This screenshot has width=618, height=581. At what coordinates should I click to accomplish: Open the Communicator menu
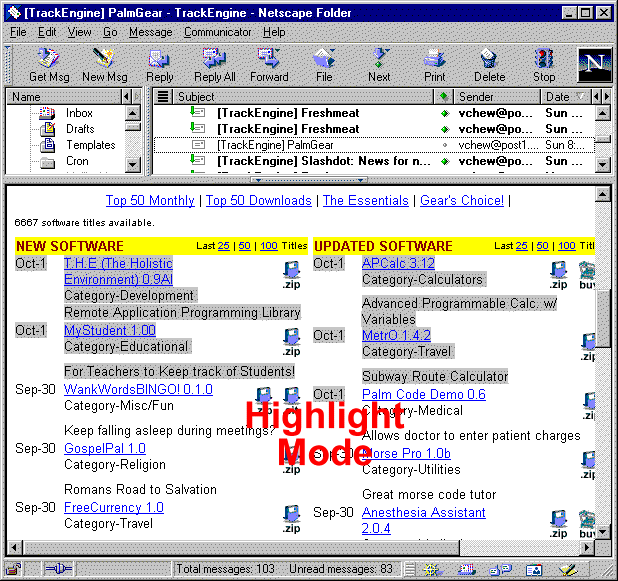pos(218,32)
